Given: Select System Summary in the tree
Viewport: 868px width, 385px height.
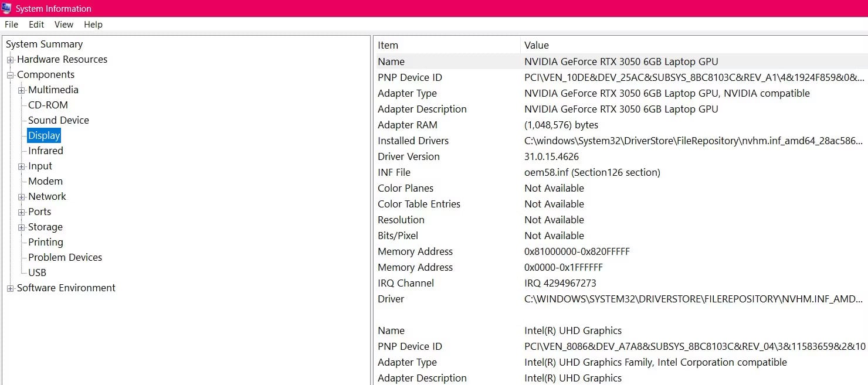Looking at the screenshot, I should (44, 44).
